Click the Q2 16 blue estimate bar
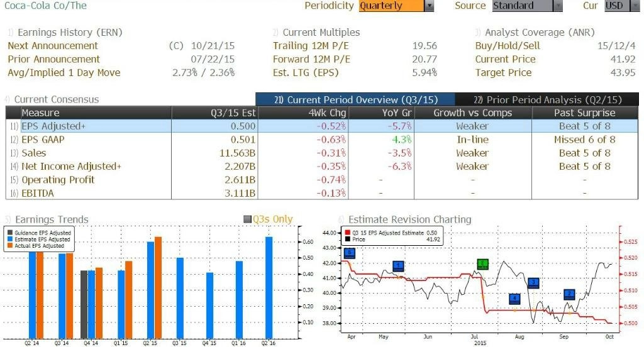The image size is (644, 347). coord(269,287)
